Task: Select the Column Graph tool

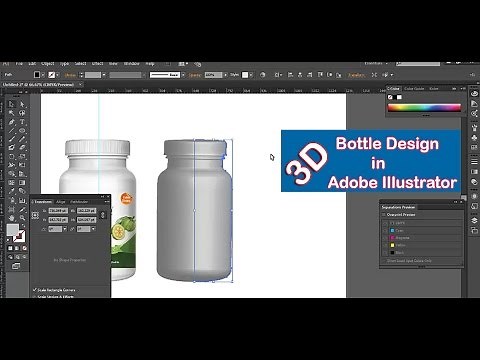Action: (x=22, y=200)
